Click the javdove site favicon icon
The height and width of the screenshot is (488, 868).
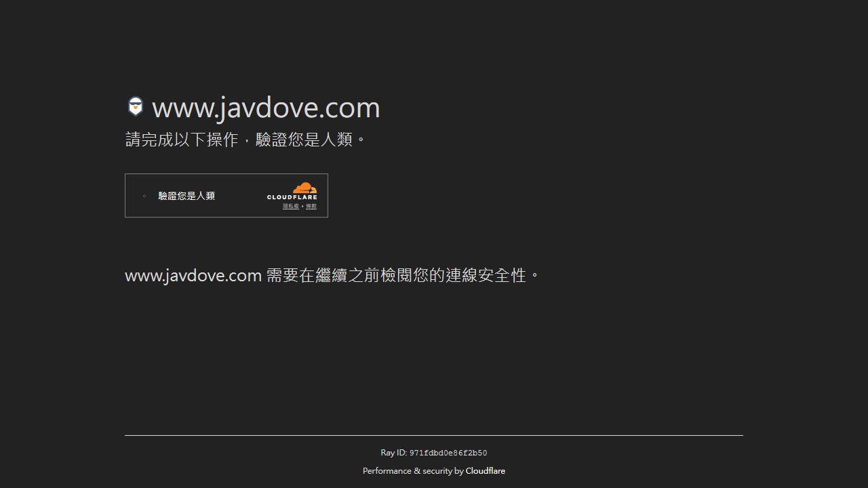136,106
